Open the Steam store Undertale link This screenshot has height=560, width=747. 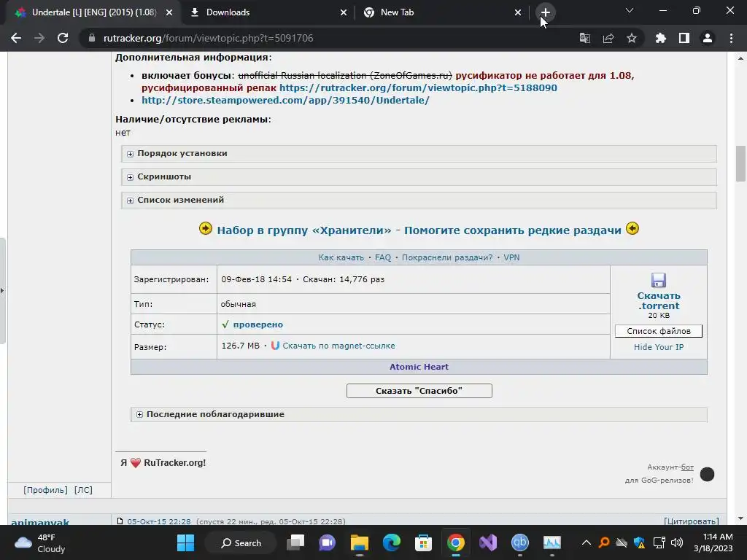(x=285, y=101)
